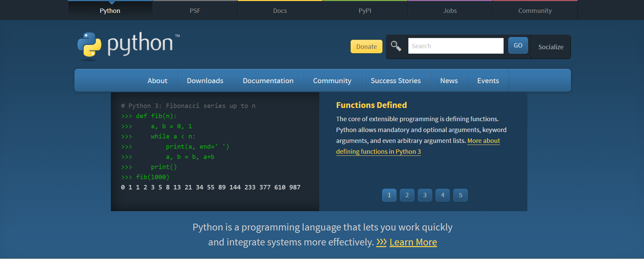Click the '>>> fib(1000)' code line
The width and height of the screenshot is (644, 259).
tap(145, 177)
